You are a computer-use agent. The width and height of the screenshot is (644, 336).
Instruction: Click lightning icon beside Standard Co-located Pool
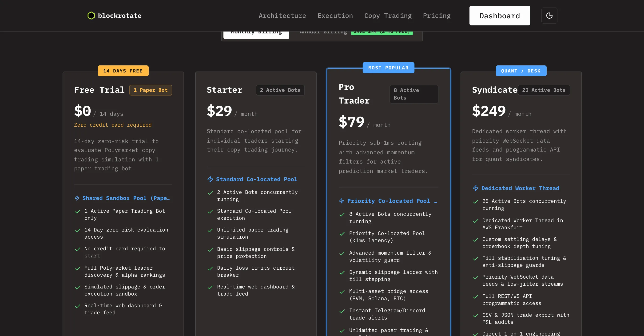tap(210, 179)
